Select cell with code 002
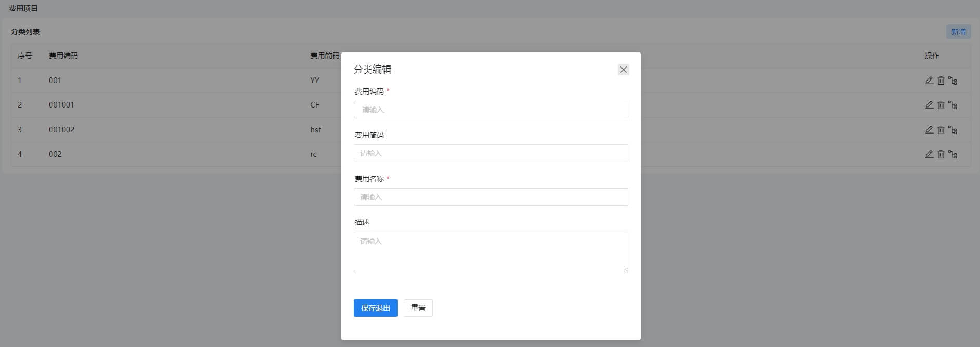The height and width of the screenshot is (347, 980). click(55, 154)
